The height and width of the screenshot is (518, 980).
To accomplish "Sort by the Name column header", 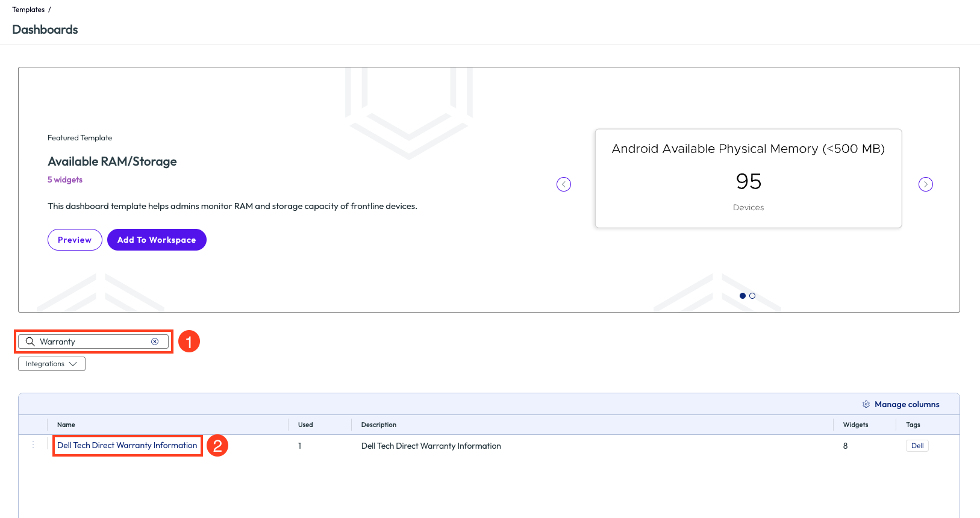I will tap(66, 425).
